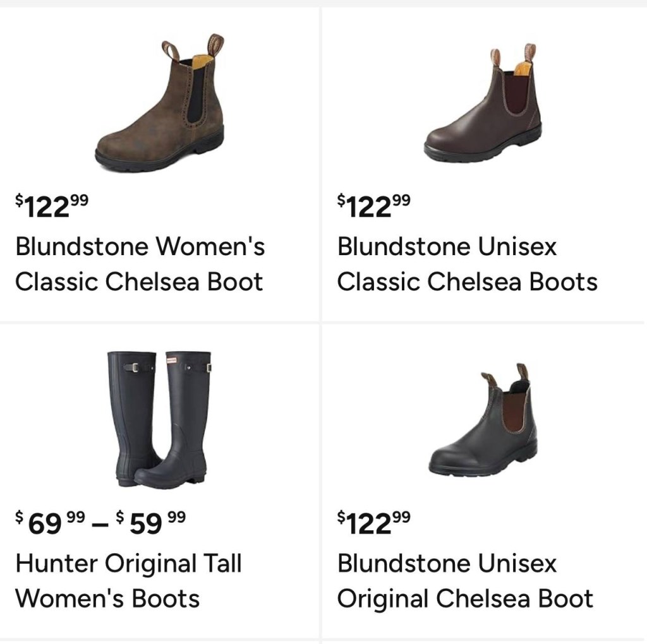647x644 pixels.
Task: Click the words "Women's Boots" in the Hunter title
Action: coord(107,599)
